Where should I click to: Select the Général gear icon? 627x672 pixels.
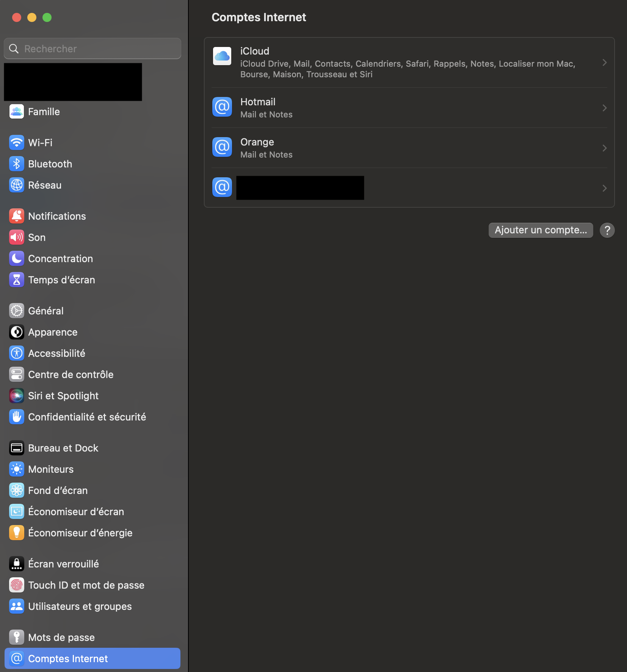17,311
